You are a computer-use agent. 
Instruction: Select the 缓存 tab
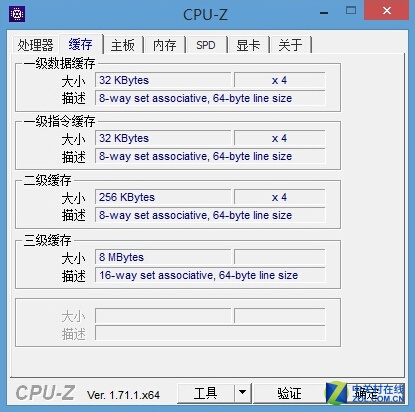(80, 44)
